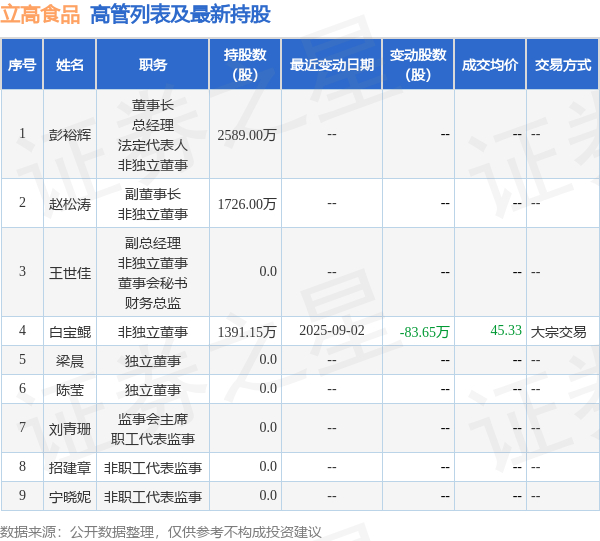Click the name 刘青珊

[70, 429]
